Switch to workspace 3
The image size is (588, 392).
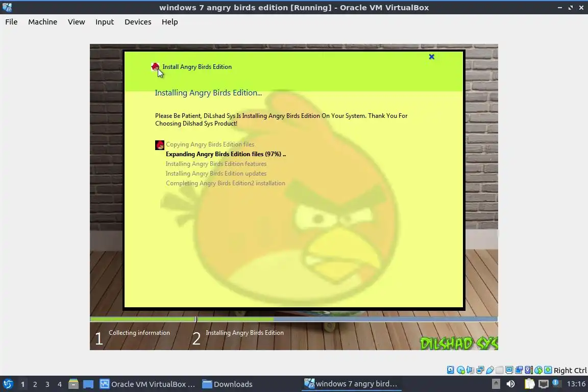[47, 384]
